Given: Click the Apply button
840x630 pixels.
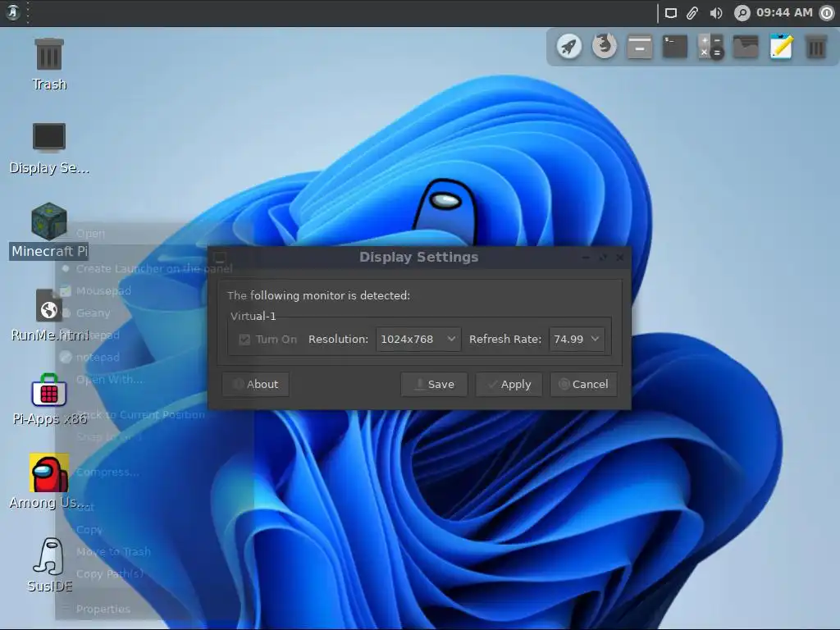Looking at the screenshot, I should (x=509, y=385).
